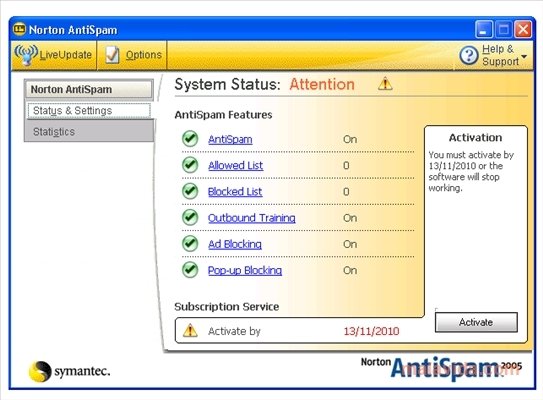Select the Status & Settings tab
The width and height of the screenshot is (543, 400).
tap(89, 110)
